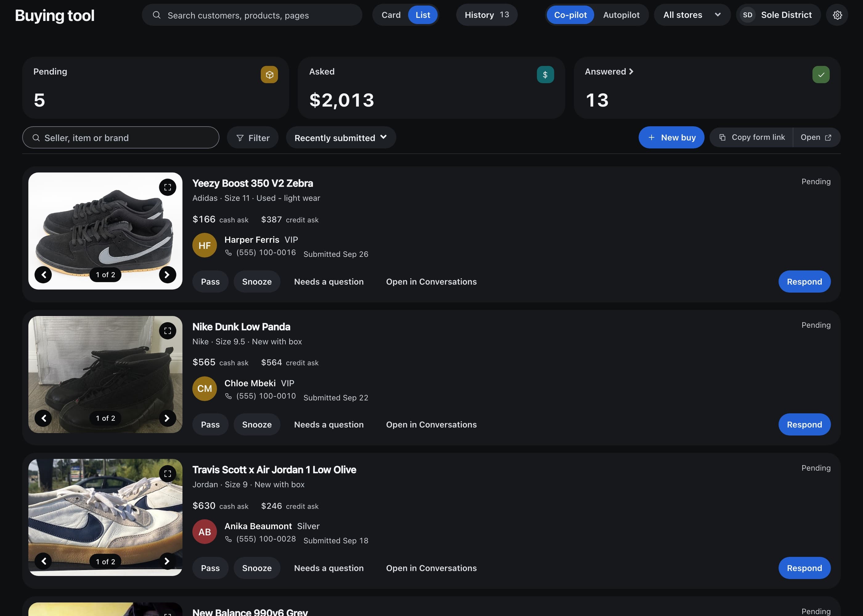Show next photo of Travis Scott Jordan
Screen dimensions: 863x616
(x=167, y=561)
